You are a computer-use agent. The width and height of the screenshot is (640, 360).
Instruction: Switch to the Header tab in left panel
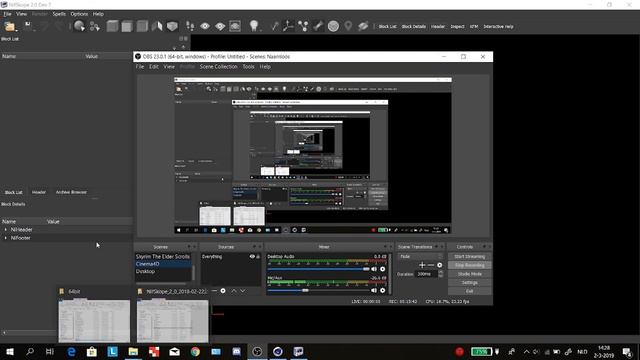coord(39,192)
